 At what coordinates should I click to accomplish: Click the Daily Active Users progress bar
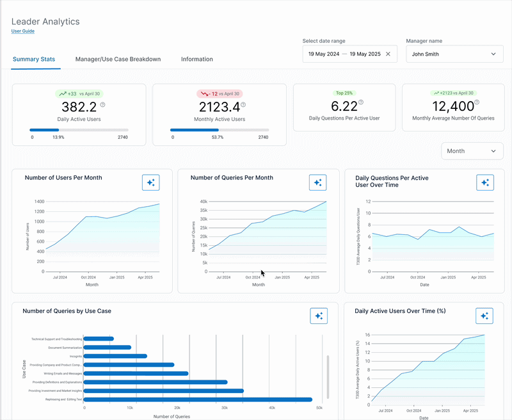(79, 130)
